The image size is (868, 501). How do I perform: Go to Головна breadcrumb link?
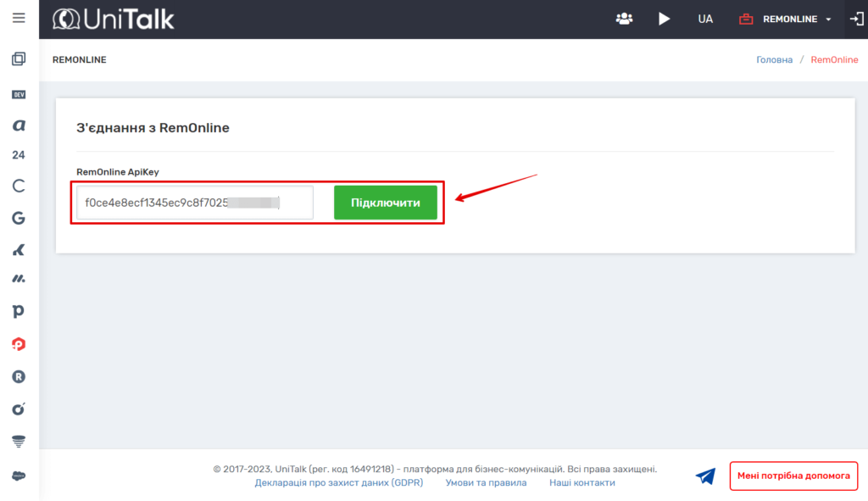[774, 60]
